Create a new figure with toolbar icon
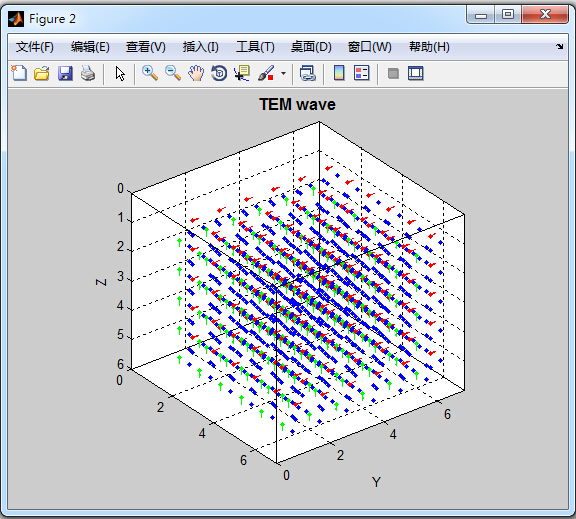 (19, 73)
